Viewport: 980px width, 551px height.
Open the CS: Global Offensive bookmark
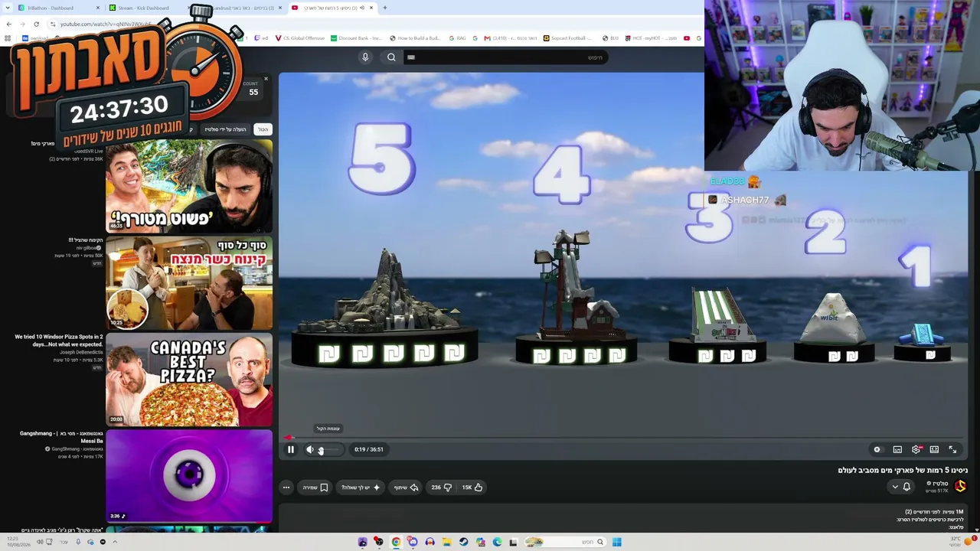point(300,37)
